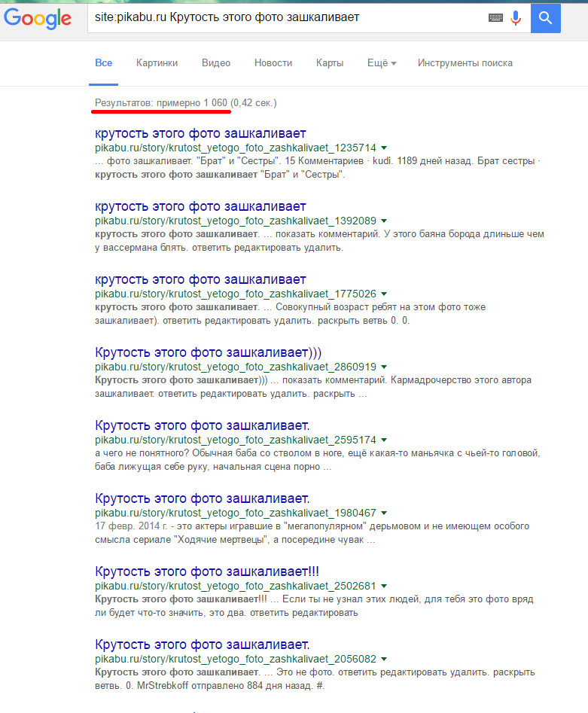Switch to the Картинки tab
This screenshot has width=588, height=713.
point(157,62)
